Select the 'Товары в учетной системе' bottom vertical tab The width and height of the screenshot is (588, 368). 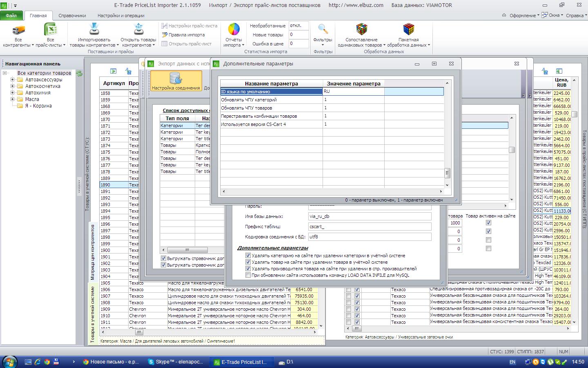(x=93, y=314)
